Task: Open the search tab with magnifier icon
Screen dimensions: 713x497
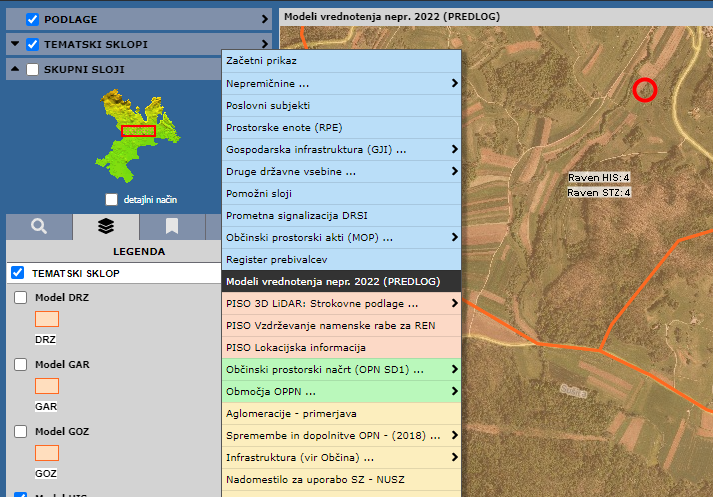Action: coord(38,226)
